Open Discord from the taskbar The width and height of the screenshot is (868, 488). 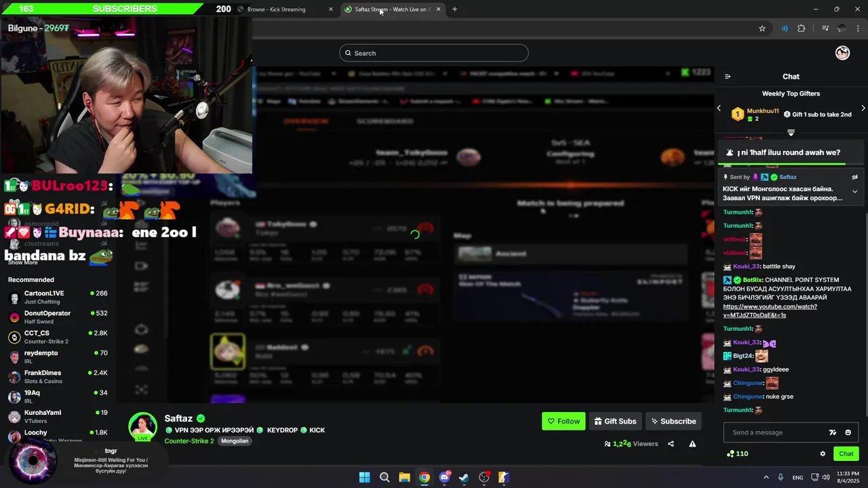click(444, 477)
